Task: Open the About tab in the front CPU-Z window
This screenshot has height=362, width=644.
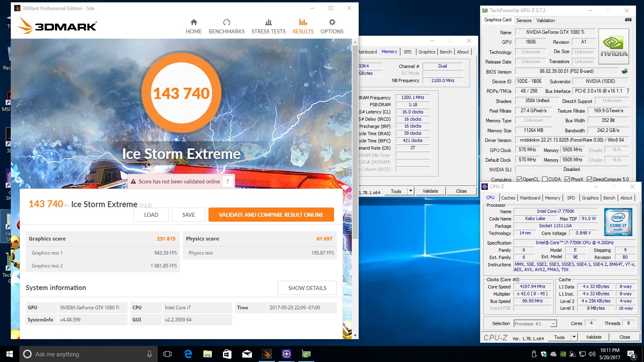Action: [x=626, y=198]
